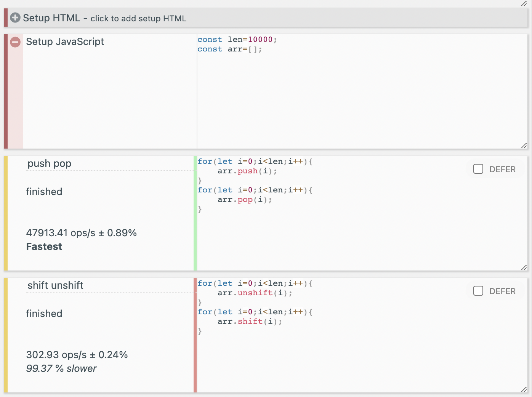Click the green bar beside push pop code
The image size is (532, 397).
tap(195, 213)
